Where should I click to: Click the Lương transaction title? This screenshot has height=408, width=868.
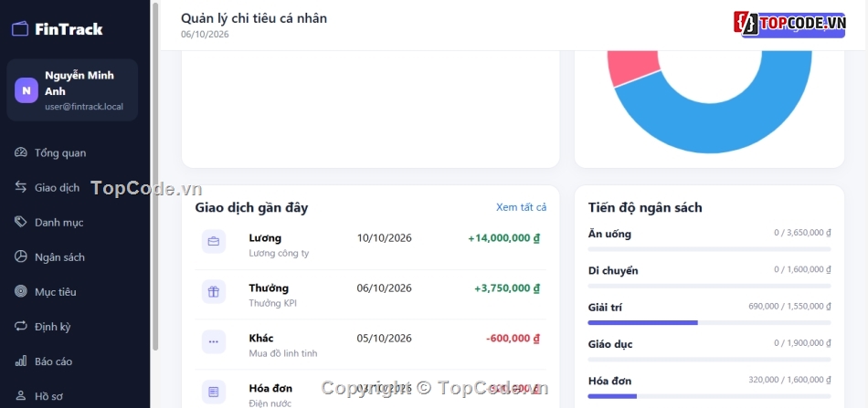265,238
